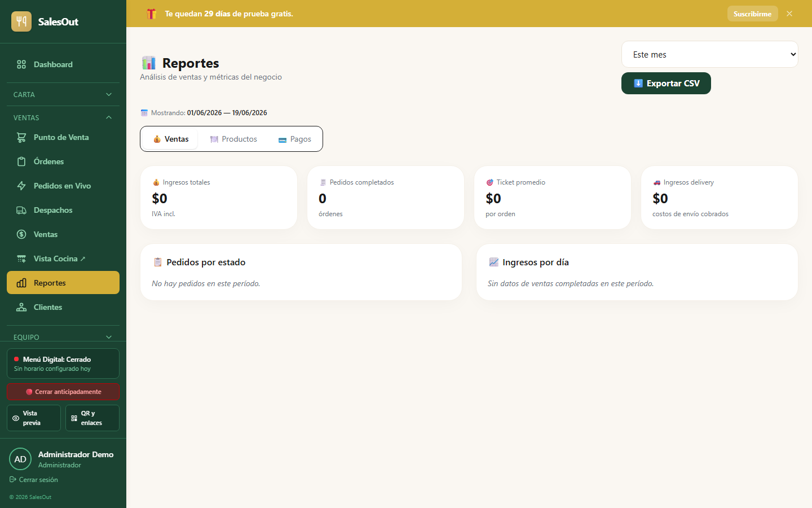812x508 pixels.
Task: Click the Ticket promedio card
Action: [553, 198]
